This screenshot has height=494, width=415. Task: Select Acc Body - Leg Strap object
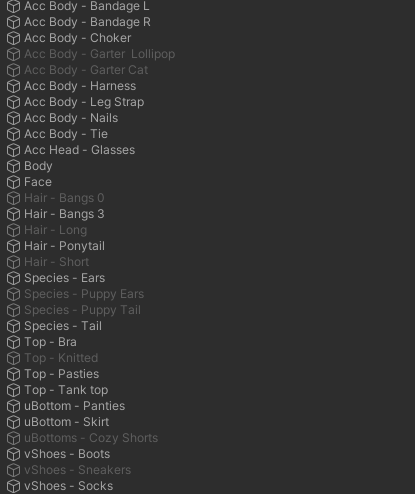[x=84, y=102]
